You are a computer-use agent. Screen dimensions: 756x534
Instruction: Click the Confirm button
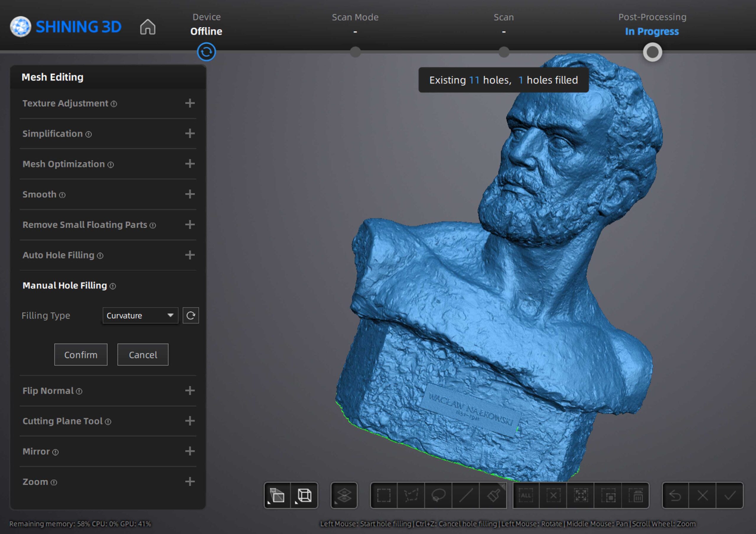pyautogui.click(x=81, y=355)
